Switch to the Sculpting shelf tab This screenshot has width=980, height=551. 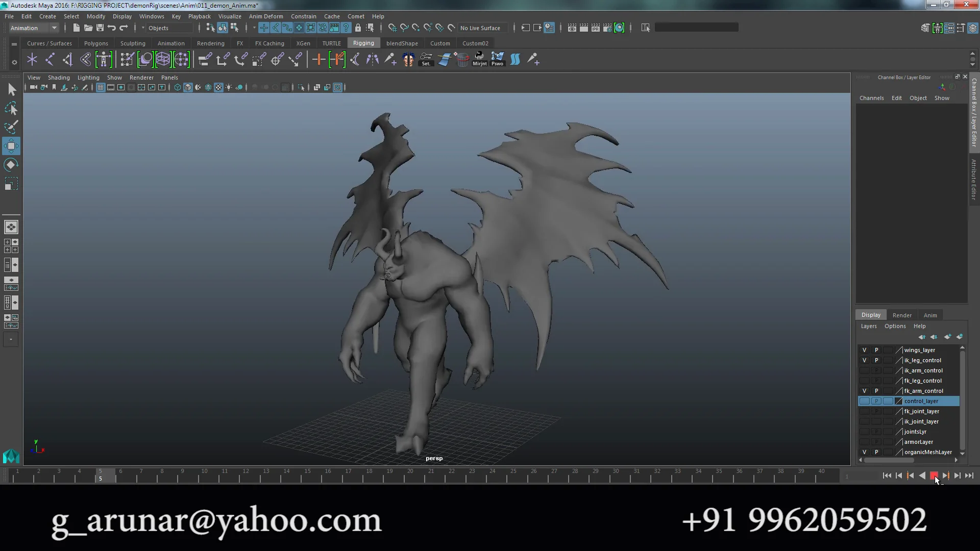pyautogui.click(x=133, y=43)
